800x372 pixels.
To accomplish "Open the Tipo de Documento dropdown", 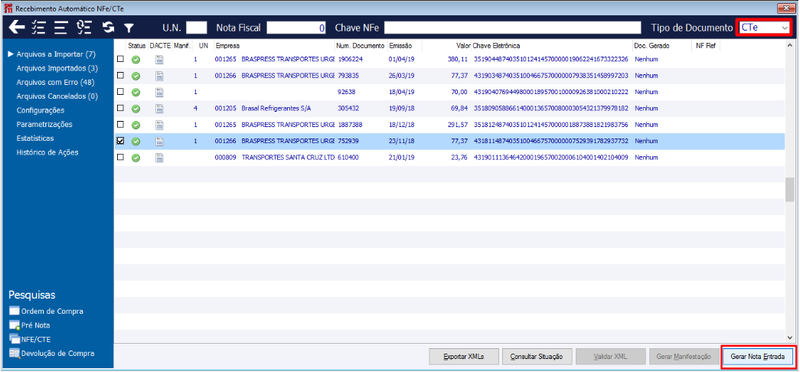I will 764,28.
